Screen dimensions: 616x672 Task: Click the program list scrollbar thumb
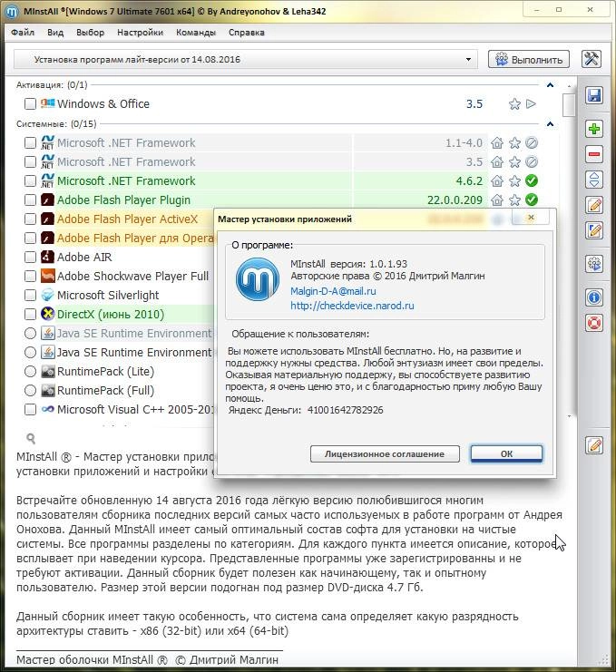[x=569, y=105]
